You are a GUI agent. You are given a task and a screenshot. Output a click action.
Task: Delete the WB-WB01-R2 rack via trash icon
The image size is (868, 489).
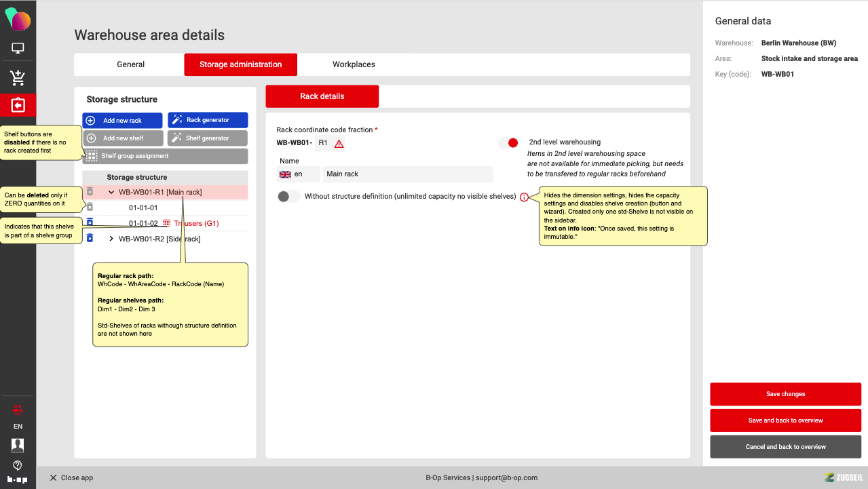pos(90,238)
